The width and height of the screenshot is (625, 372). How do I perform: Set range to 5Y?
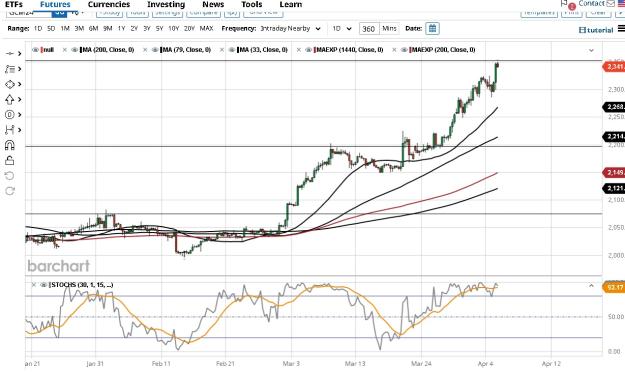[x=159, y=28]
